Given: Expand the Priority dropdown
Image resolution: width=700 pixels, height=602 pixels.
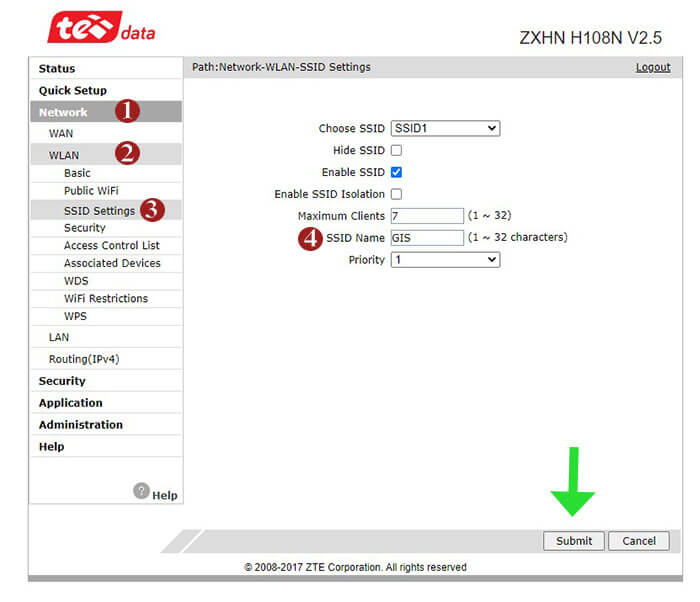Looking at the screenshot, I should (445, 259).
